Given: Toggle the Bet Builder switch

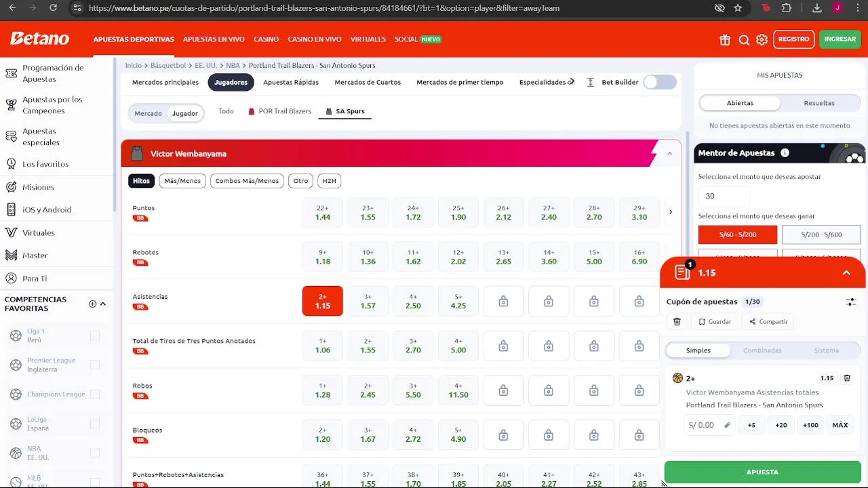Looking at the screenshot, I should coord(660,82).
